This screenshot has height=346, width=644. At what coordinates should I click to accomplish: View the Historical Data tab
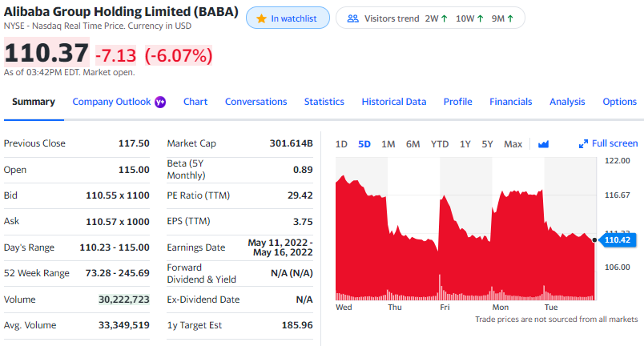click(x=394, y=102)
